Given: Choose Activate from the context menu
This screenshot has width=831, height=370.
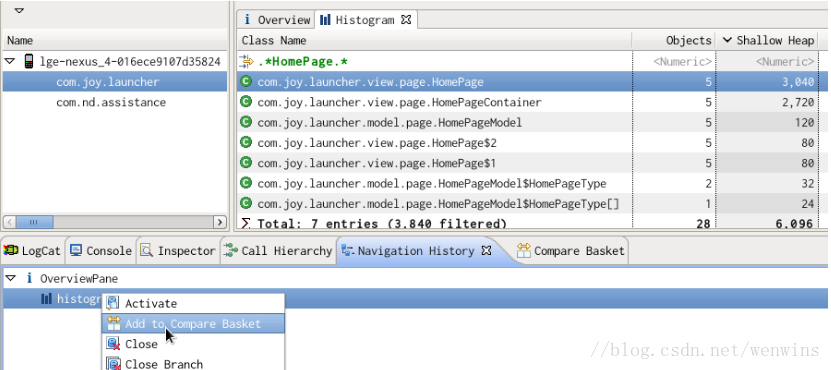Looking at the screenshot, I should click(x=193, y=304).
